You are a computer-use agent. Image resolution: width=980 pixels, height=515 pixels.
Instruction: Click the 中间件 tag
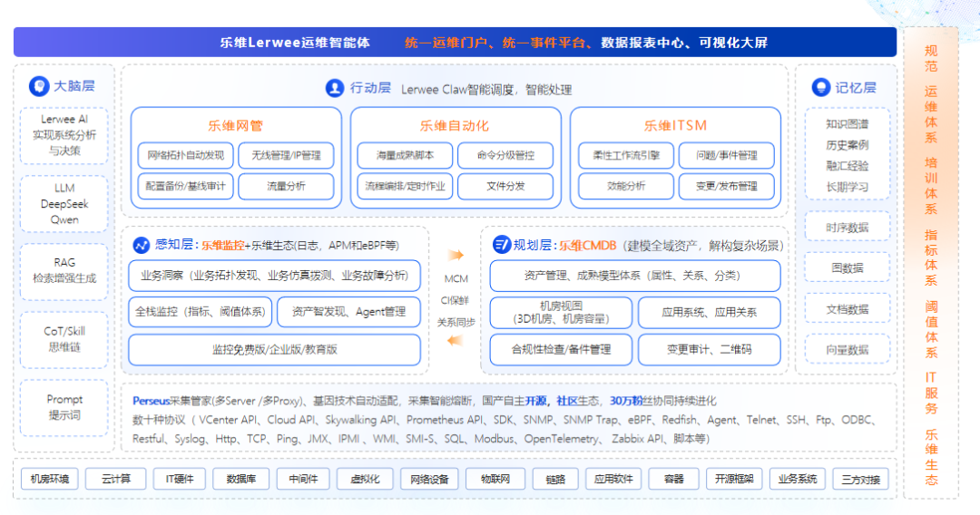click(303, 479)
